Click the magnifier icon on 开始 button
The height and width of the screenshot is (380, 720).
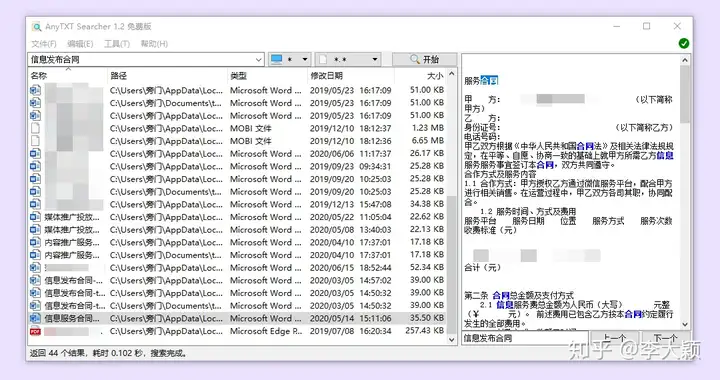pyautogui.click(x=415, y=59)
